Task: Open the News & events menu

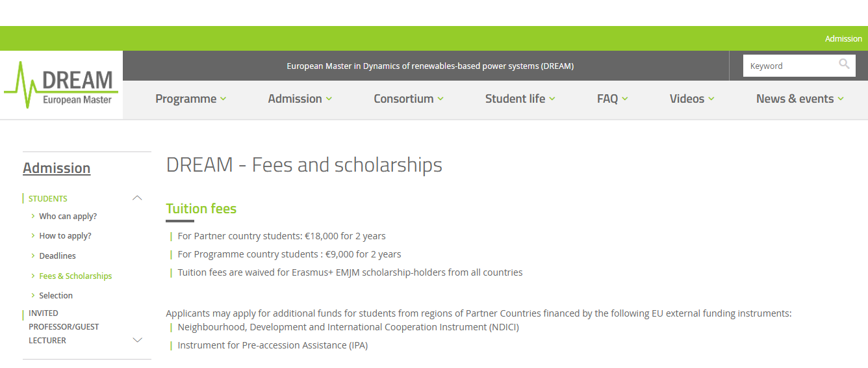Action: pos(800,99)
